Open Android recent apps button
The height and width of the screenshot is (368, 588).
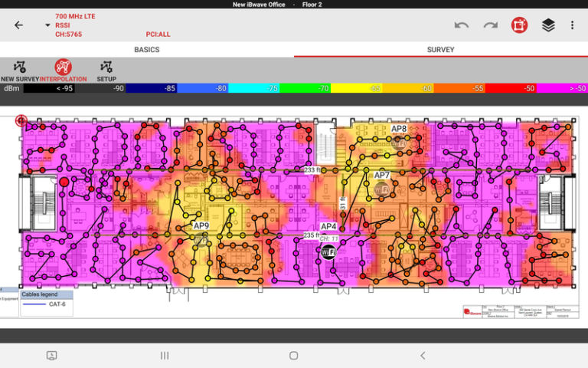pos(164,356)
